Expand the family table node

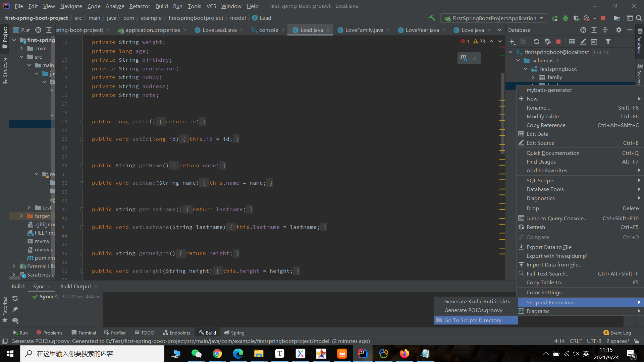pyautogui.click(x=533, y=77)
